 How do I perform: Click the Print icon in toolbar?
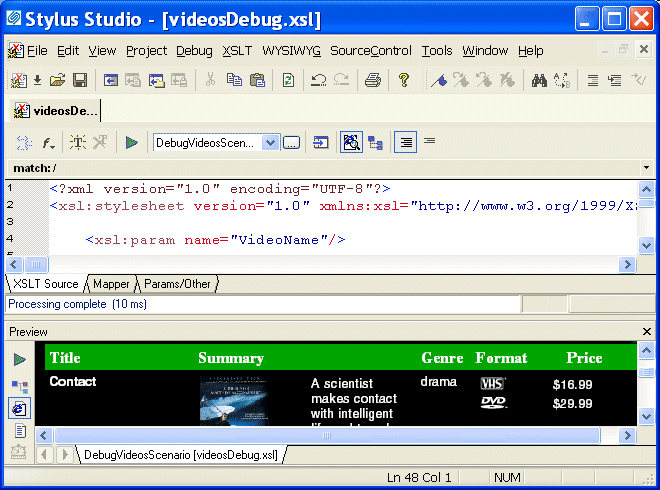(372, 81)
